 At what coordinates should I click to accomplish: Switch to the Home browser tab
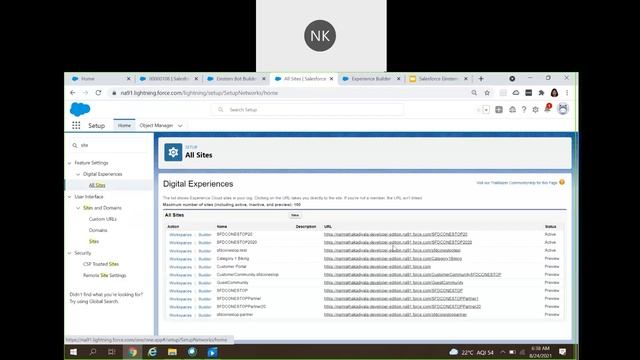tap(101, 79)
